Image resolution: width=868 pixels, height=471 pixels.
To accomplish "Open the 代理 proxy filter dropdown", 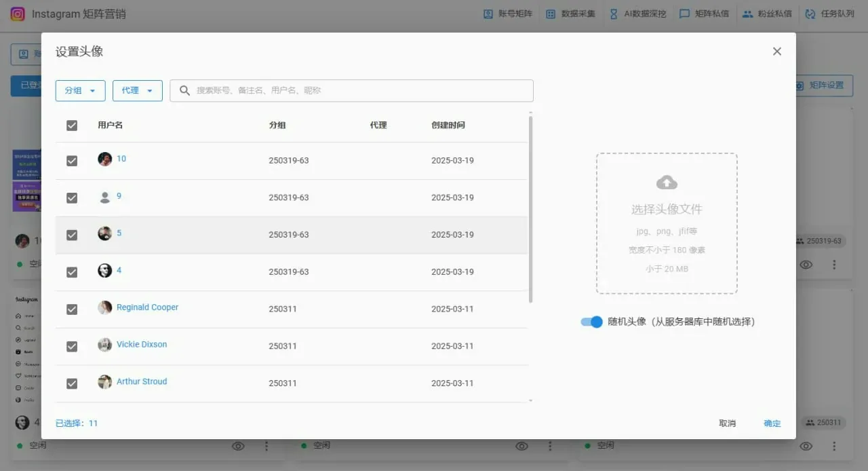I will pos(137,90).
